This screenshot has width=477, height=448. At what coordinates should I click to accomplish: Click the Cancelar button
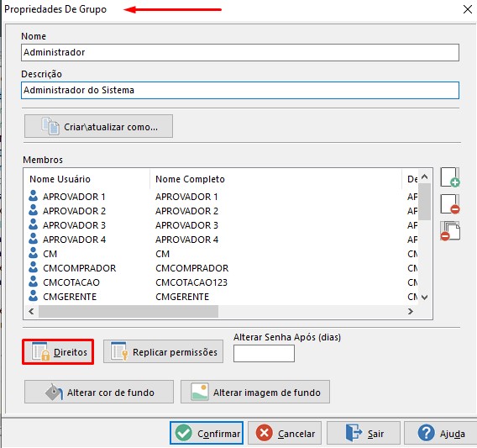[x=285, y=433]
